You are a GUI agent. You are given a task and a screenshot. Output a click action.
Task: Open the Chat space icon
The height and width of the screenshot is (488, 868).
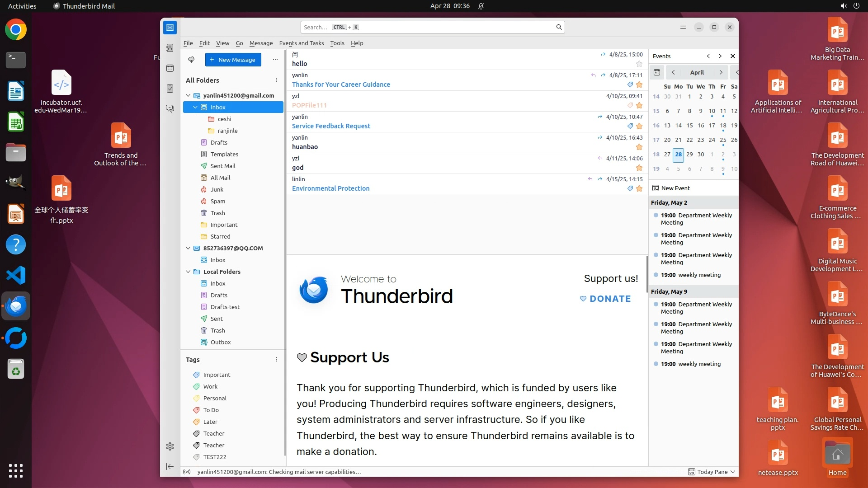point(170,109)
